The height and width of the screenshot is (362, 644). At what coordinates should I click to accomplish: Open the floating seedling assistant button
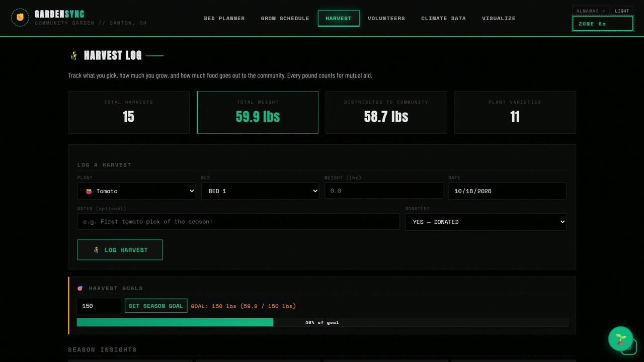point(620,339)
